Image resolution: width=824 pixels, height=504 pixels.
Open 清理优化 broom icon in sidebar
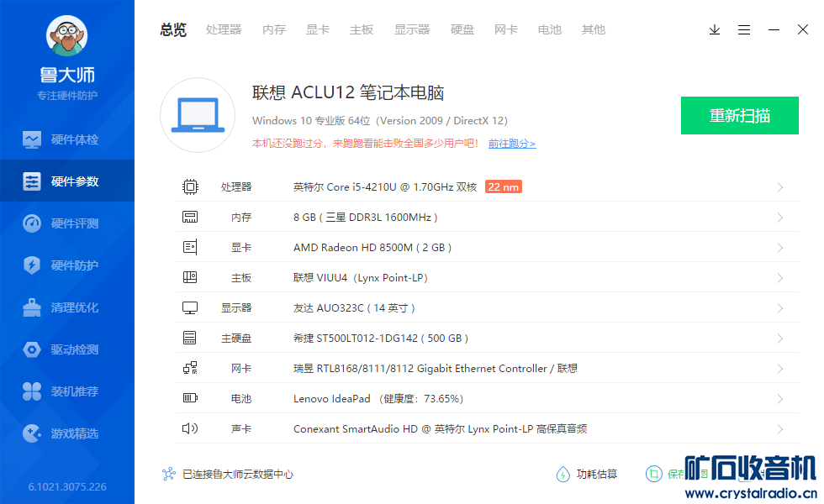point(32,307)
